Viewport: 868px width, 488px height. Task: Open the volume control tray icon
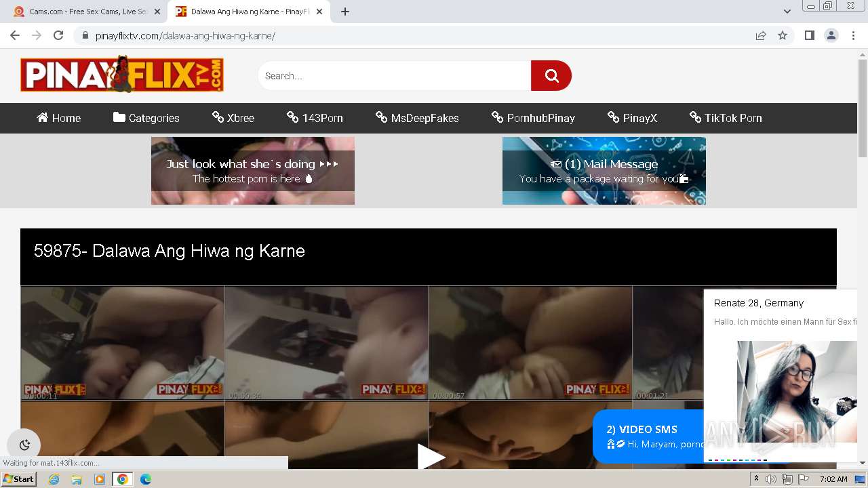pyautogui.click(x=771, y=479)
